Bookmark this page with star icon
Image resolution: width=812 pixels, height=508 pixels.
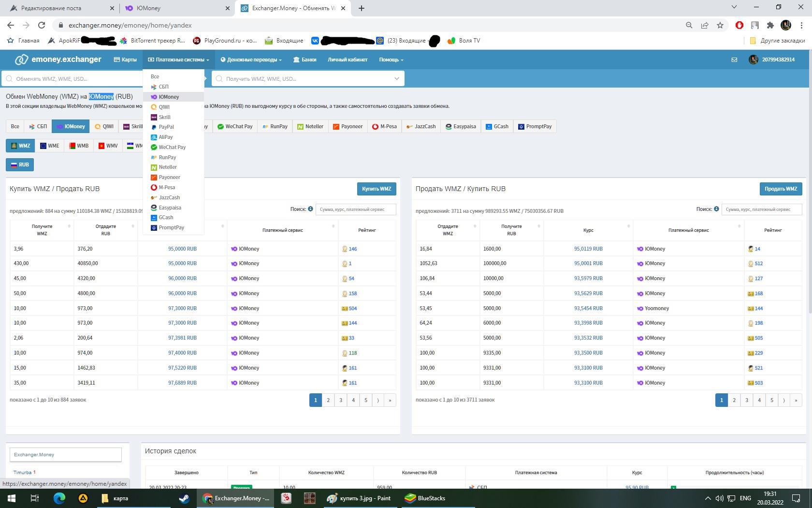click(x=720, y=25)
